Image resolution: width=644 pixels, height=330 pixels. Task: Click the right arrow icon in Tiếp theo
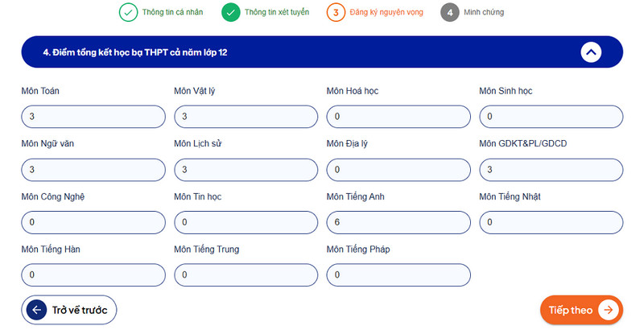tap(609, 310)
